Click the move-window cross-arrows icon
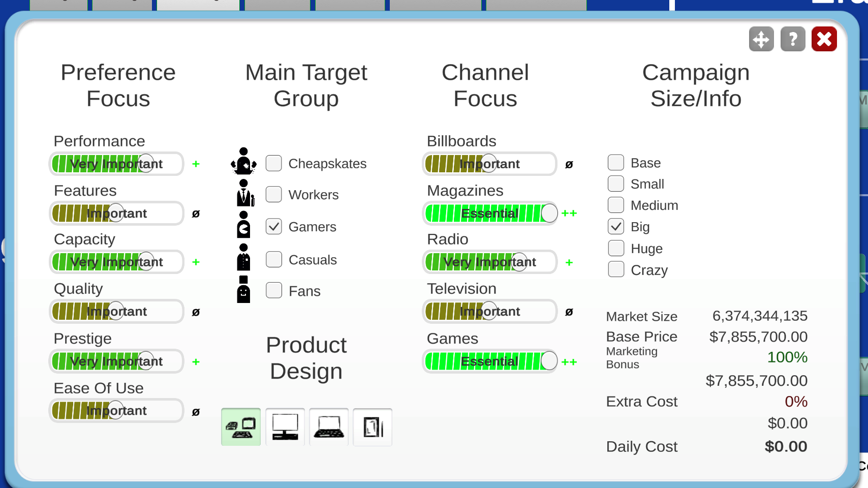 point(761,39)
